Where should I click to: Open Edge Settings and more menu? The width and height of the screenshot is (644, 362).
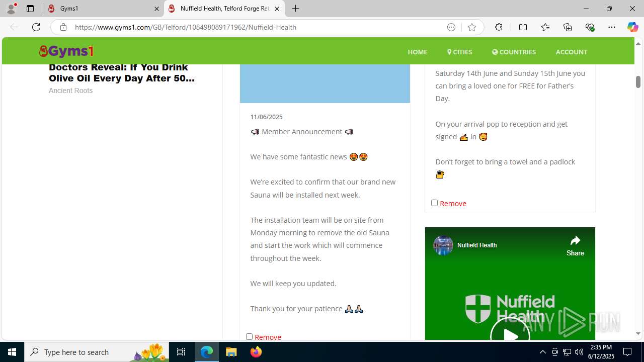click(x=612, y=27)
